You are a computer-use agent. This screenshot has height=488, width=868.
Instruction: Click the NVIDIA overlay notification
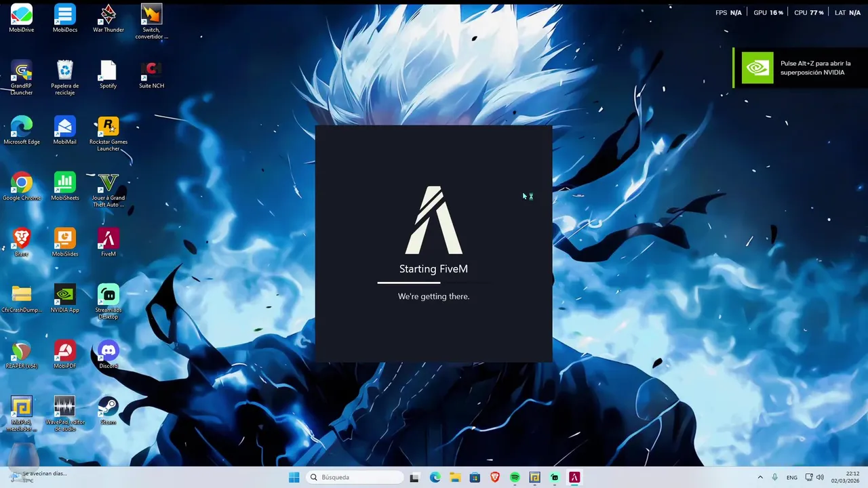point(800,68)
